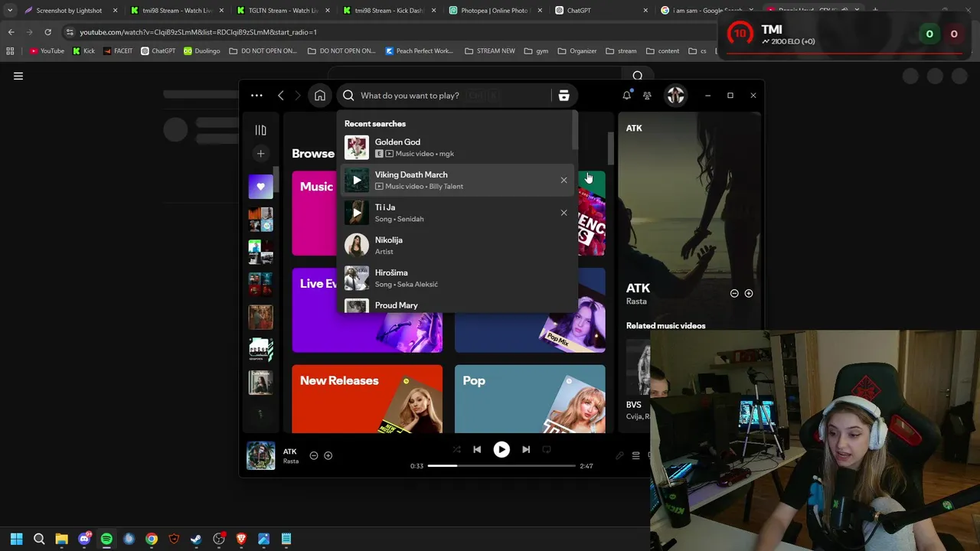
Task: Toggle shuffle in the player bar
Action: tap(457, 450)
